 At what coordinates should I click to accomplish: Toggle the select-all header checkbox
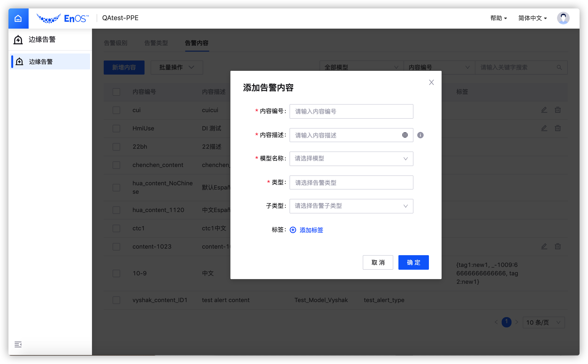tap(116, 92)
